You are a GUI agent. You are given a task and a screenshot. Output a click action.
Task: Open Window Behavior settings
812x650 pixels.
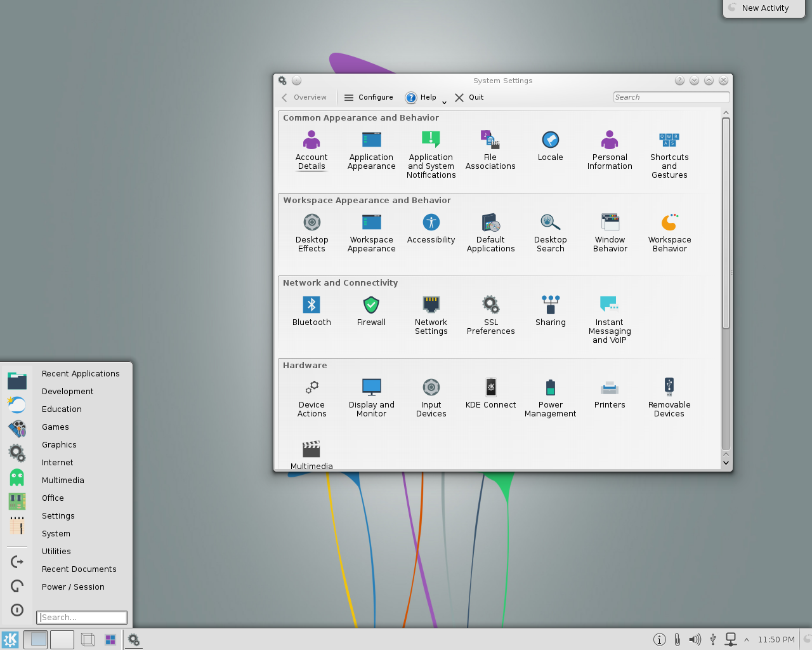(x=610, y=233)
